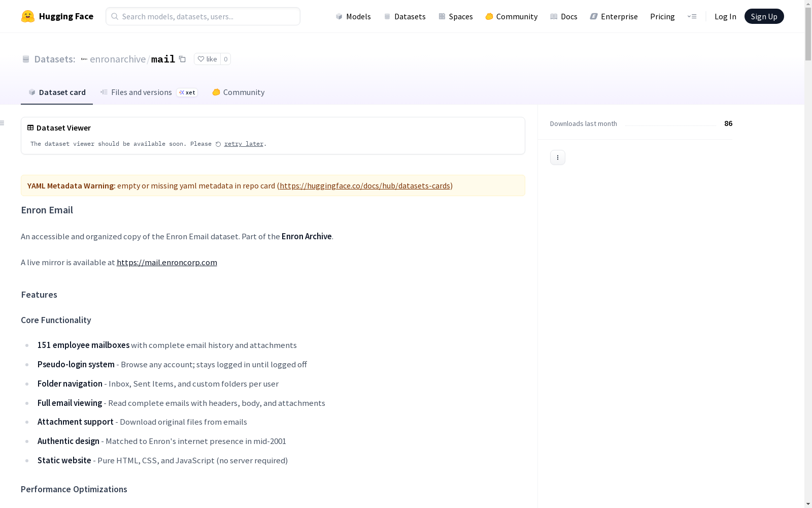Click the 'Pseudo-login system' text
Screen dimensions: 812x508
tap(76, 364)
